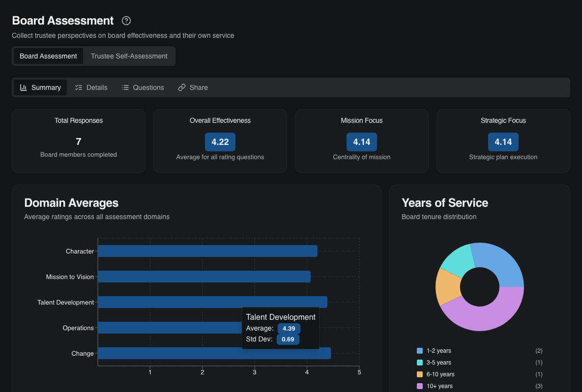Click the list icon in Questions tab
Screen dimensions: 582x392
click(125, 87)
